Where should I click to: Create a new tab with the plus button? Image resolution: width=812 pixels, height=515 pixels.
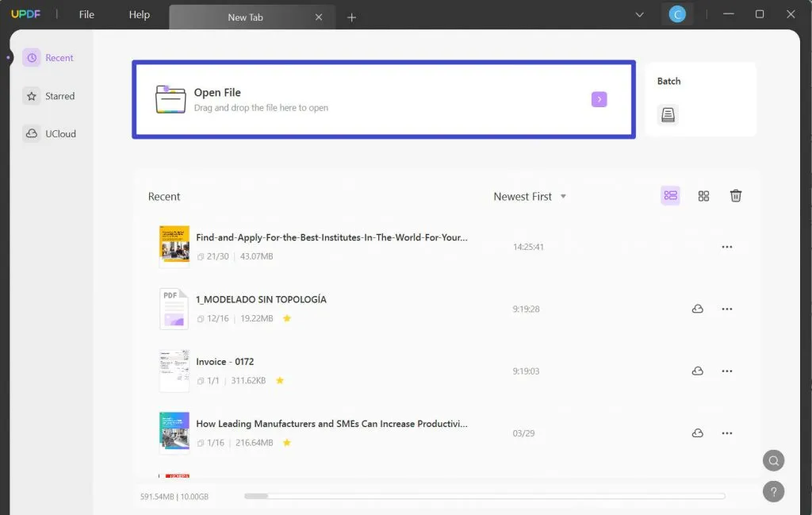[x=351, y=17]
